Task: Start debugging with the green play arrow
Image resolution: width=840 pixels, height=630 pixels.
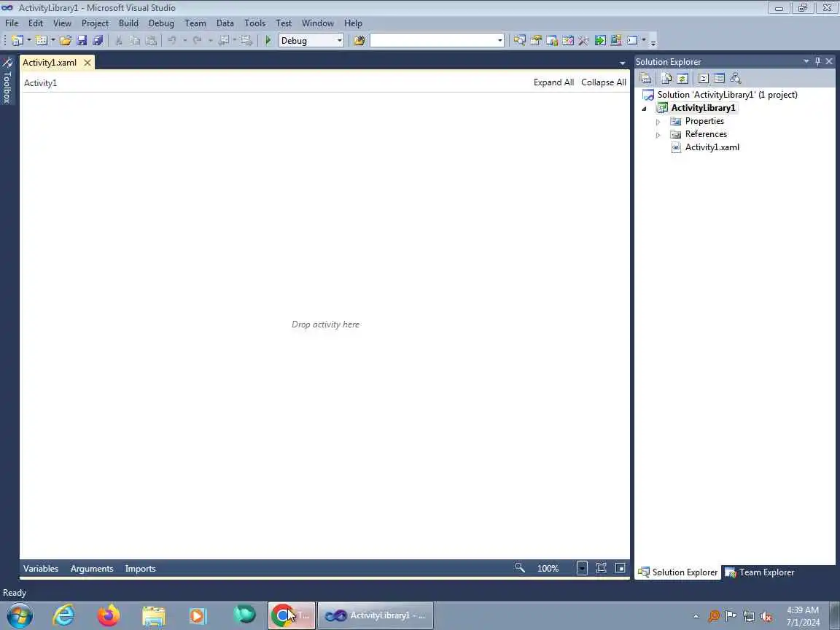Action: [268, 40]
